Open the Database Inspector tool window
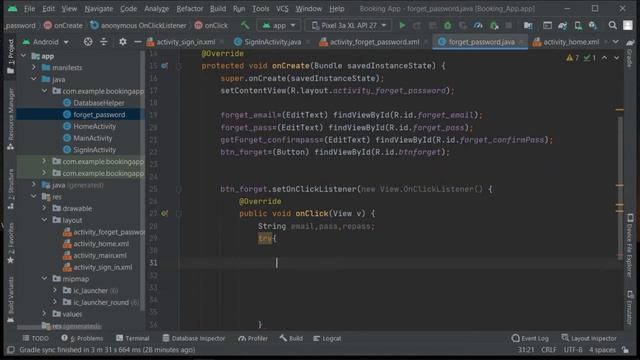This screenshot has width=640, height=360. pos(194,338)
